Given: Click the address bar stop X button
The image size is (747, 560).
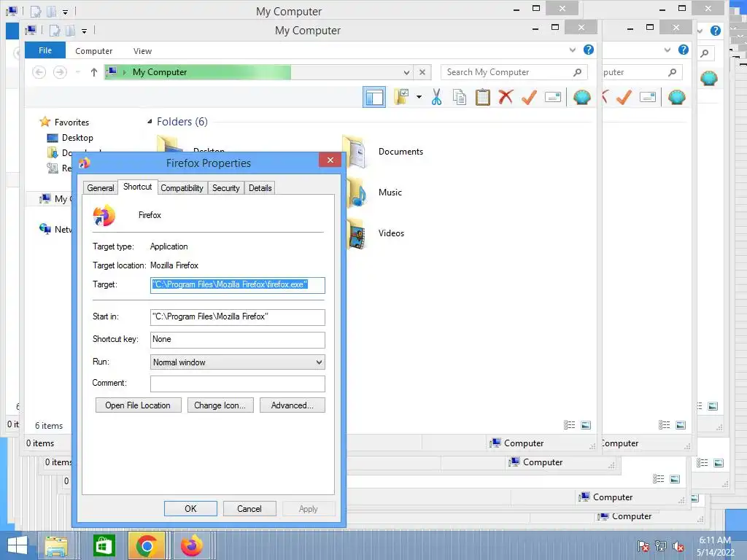Looking at the screenshot, I should click(x=422, y=72).
